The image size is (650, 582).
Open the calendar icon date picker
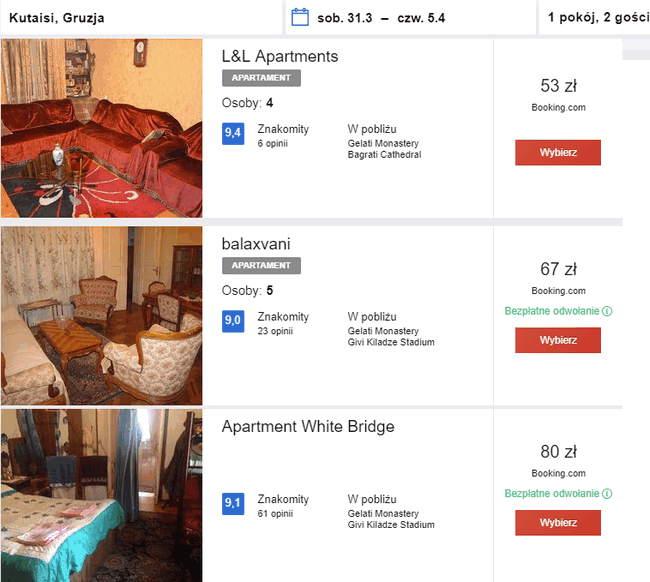[300, 17]
